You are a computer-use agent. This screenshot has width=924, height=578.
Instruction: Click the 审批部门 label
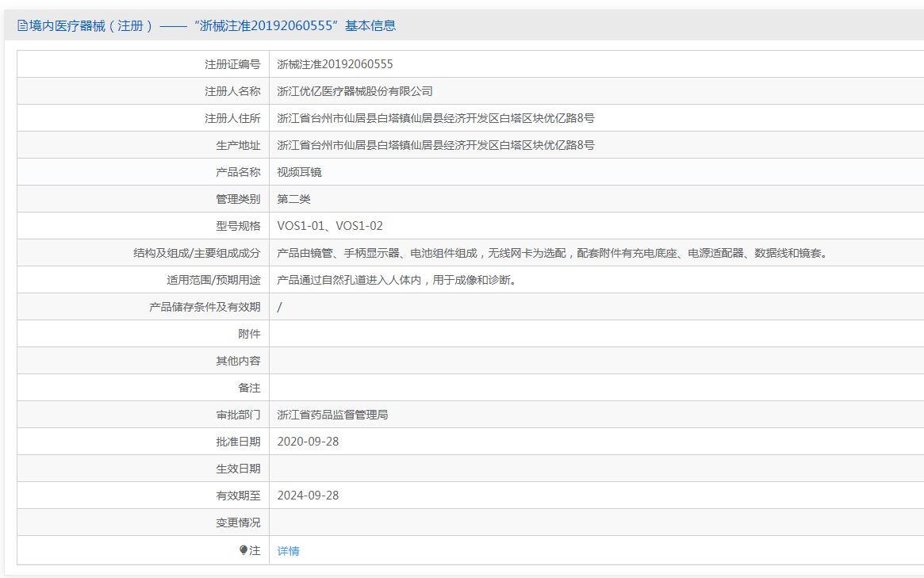pyautogui.click(x=238, y=415)
